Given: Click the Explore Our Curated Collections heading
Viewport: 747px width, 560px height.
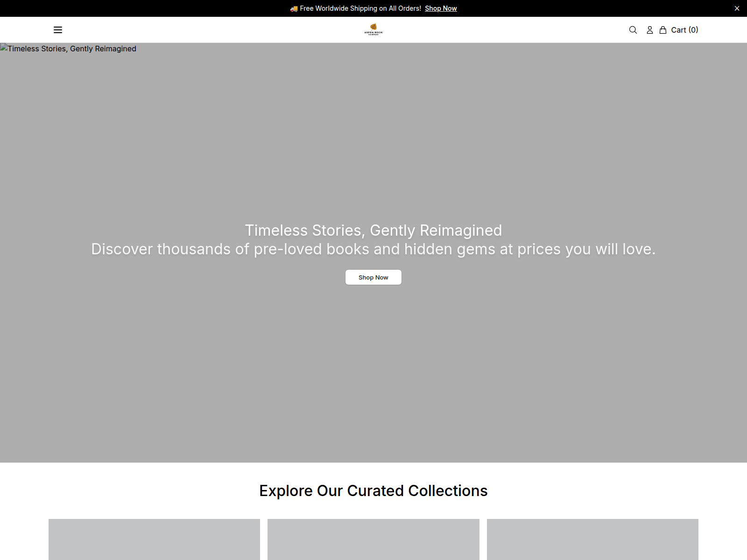Looking at the screenshot, I should [373, 490].
